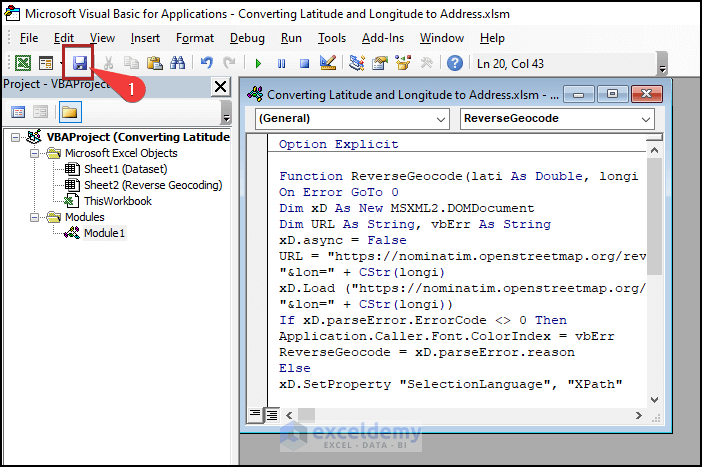Open the Properties Window icon
Viewport: 702px width, 467px height.
380,63
